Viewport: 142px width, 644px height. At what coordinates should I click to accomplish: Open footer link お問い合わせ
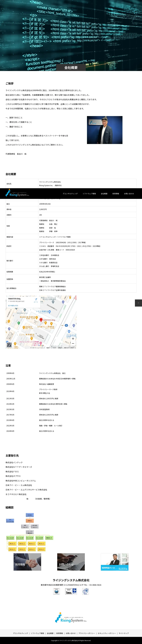coord(71,633)
